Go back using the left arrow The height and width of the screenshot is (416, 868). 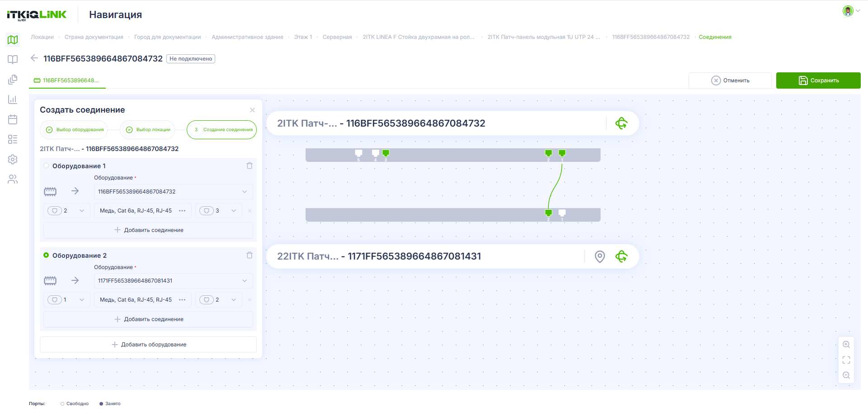tap(34, 58)
